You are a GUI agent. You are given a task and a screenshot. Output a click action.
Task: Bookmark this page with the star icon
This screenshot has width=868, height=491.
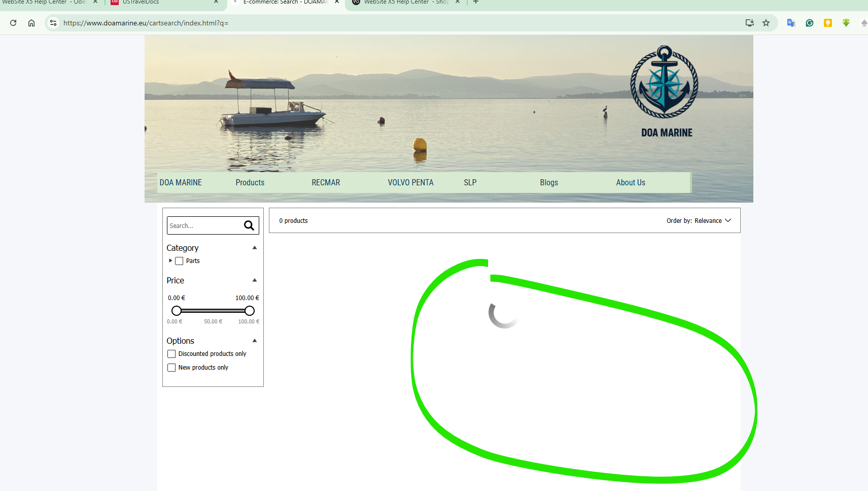pyautogui.click(x=766, y=23)
